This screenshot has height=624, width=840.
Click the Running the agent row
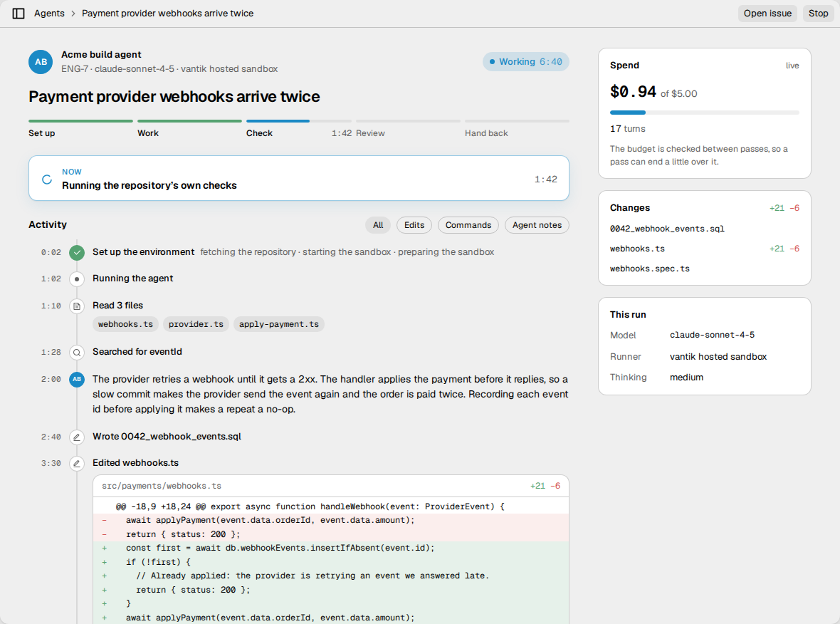[x=298, y=279]
